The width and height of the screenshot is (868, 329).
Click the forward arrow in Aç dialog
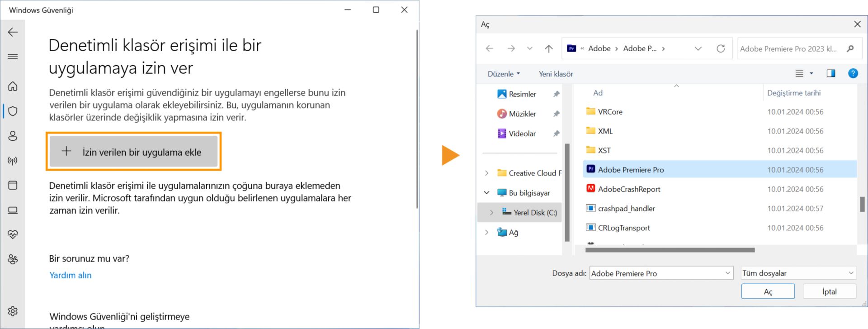point(511,48)
